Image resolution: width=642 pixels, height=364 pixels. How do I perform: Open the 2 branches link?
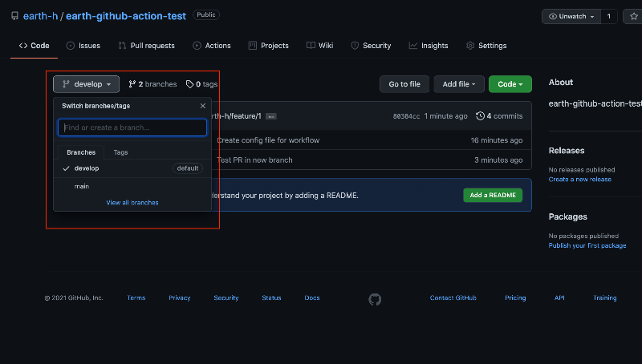[152, 84]
